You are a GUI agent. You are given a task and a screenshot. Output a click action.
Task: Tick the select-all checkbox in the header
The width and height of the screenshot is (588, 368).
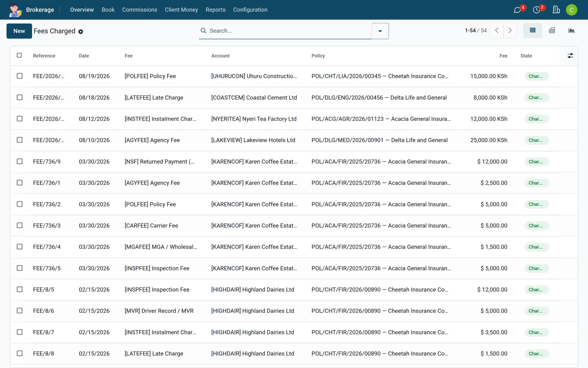(x=19, y=56)
